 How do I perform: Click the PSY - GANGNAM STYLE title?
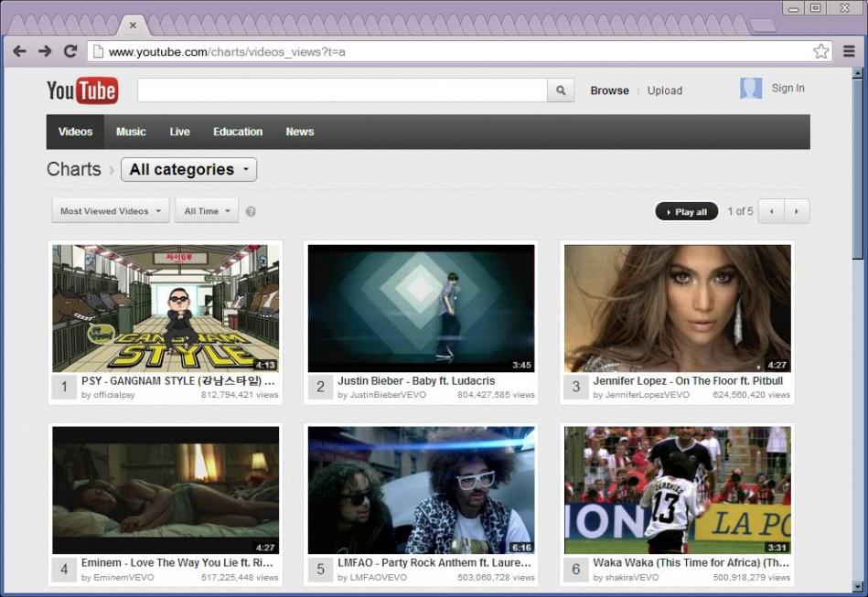coord(178,380)
